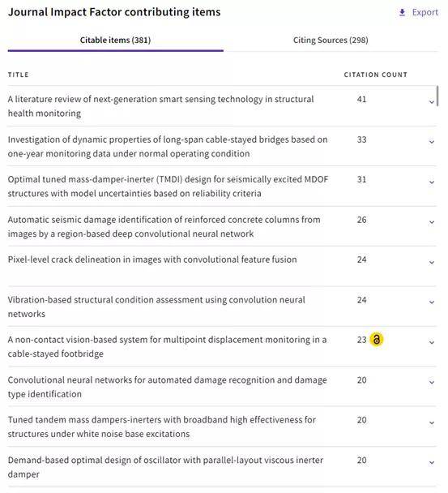
Task: Expand the TMDI design row chevron
Action: (x=432, y=182)
